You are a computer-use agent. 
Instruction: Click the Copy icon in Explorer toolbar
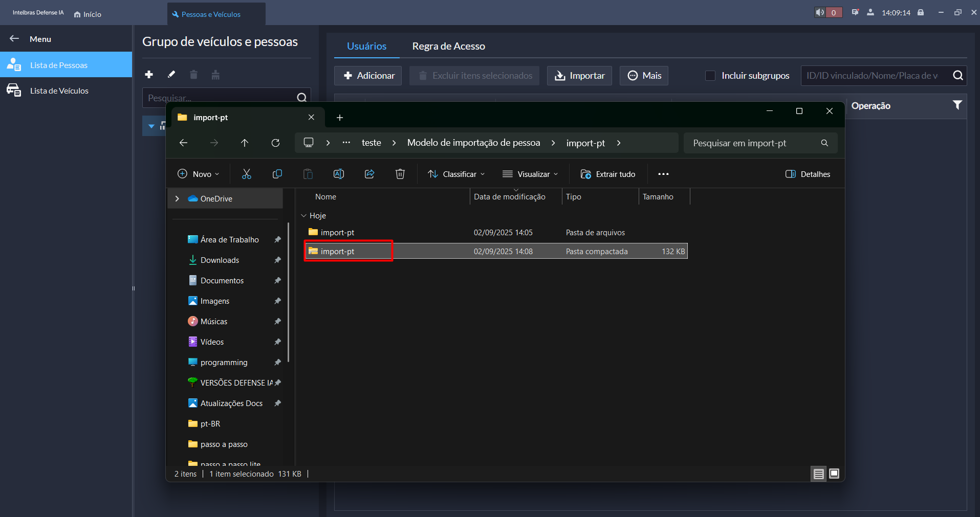(x=277, y=174)
